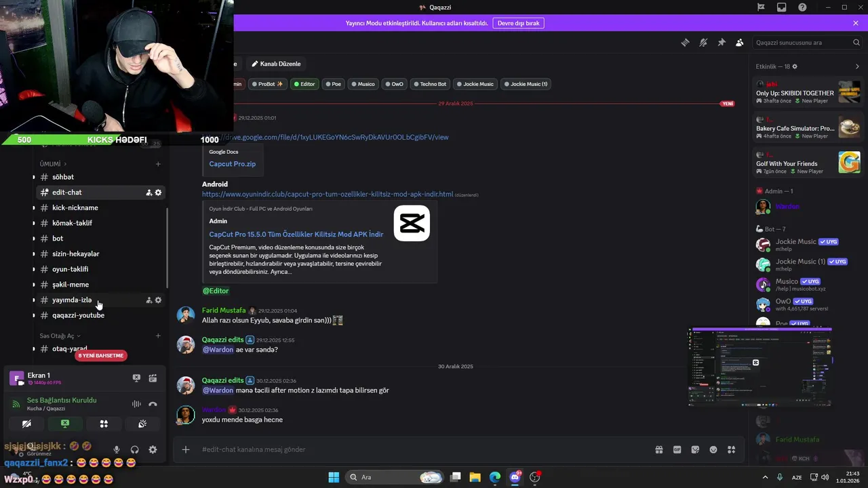Open soundboard button in voice panel
Screen dimensions: 868x488
142,424
